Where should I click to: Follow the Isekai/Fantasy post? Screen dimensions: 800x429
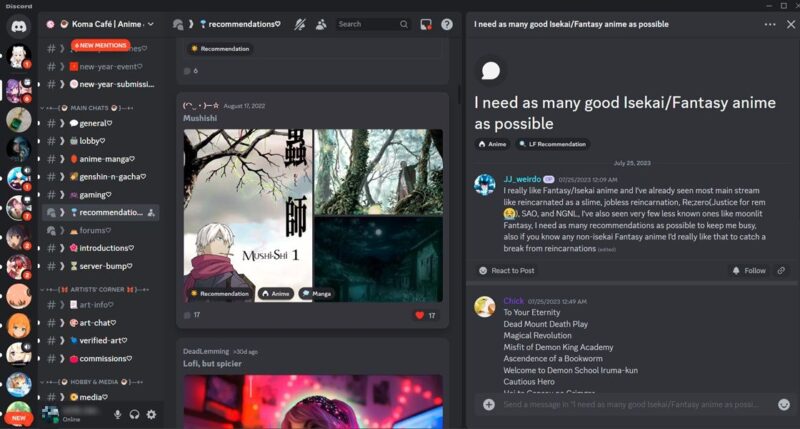click(749, 270)
